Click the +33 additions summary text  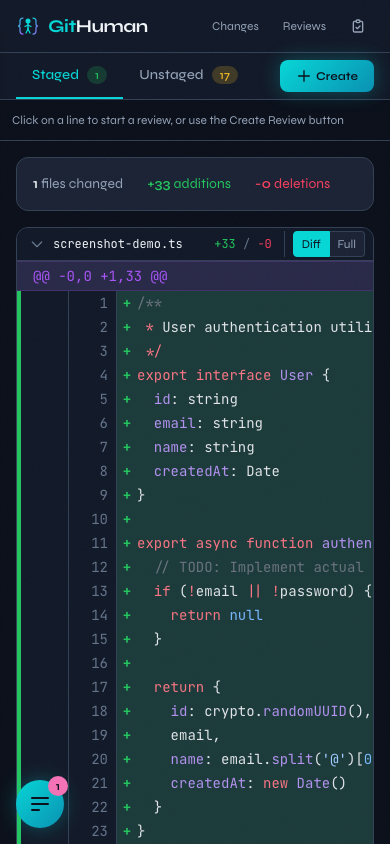(189, 184)
